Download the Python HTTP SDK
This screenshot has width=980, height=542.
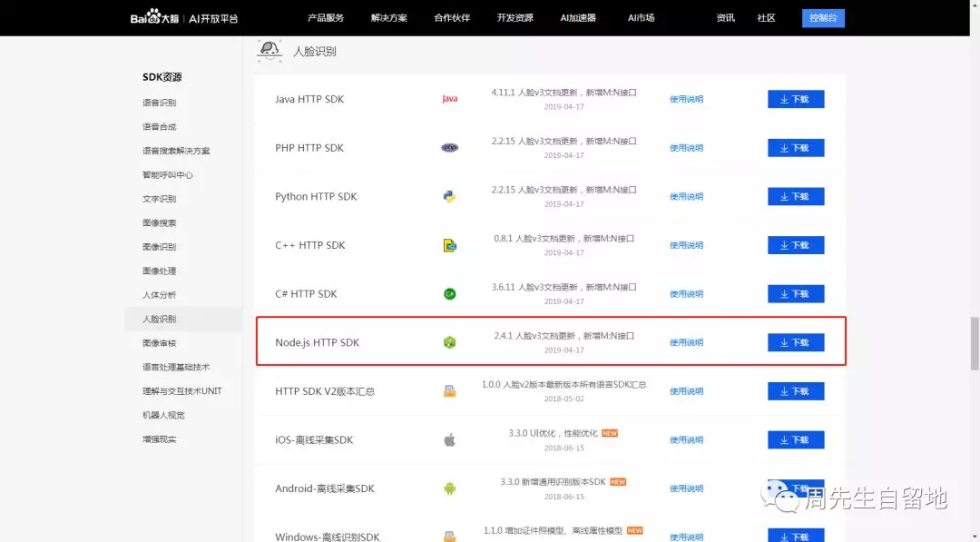[796, 196]
